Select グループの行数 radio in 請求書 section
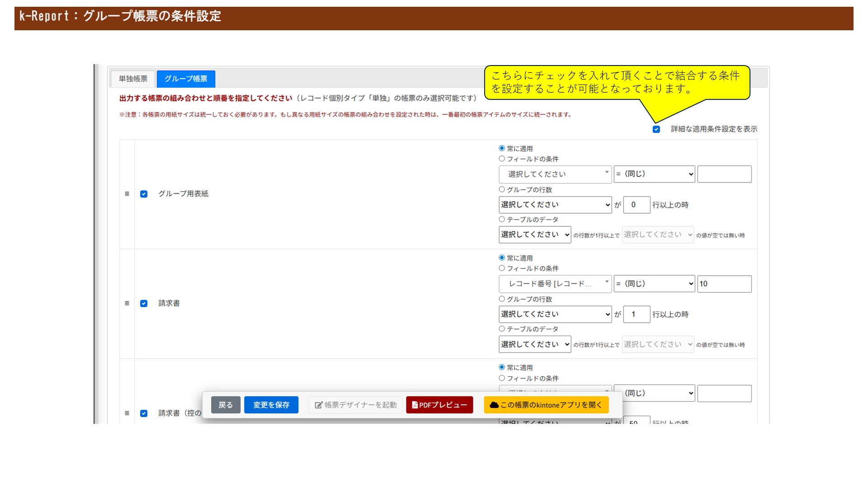This screenshot has height=488, width=868. click(502, 299)
